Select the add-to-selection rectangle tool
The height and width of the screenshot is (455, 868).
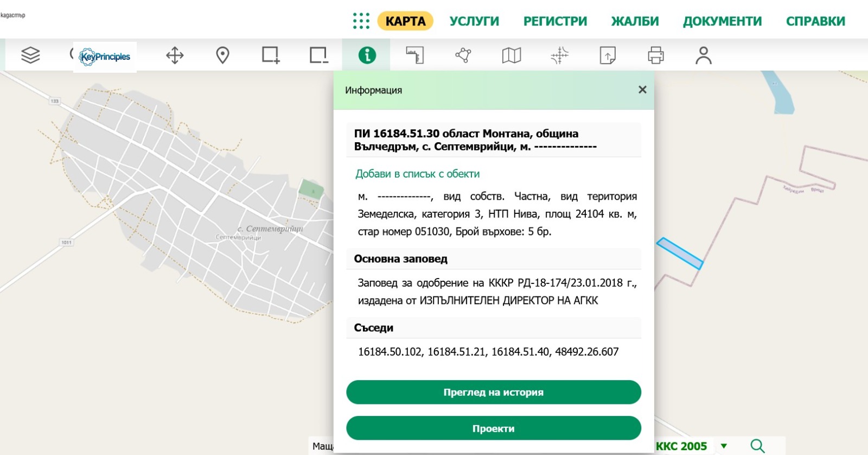tap(271, 55)
